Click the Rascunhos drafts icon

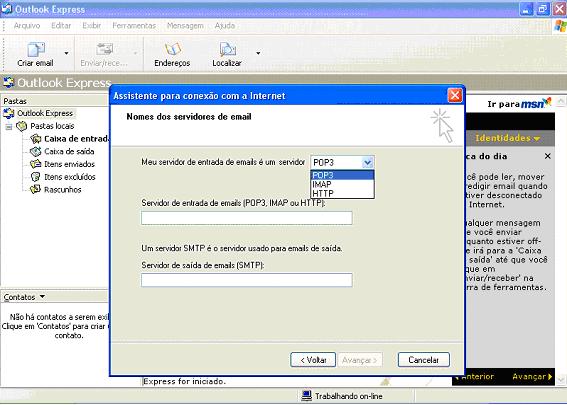[x=35, y=189]
